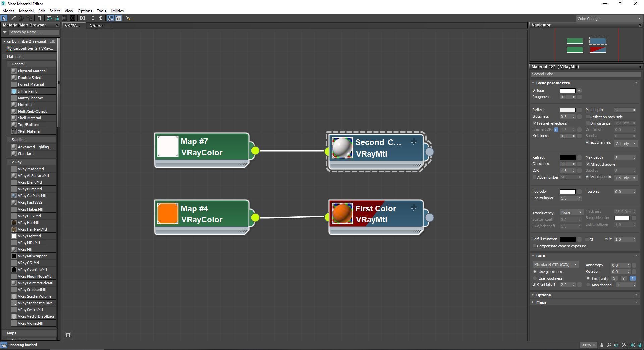This screenshot has height=350, width=644.
Task: Toggle Show Shaded Material in Viewport
Action: point(65,18)
